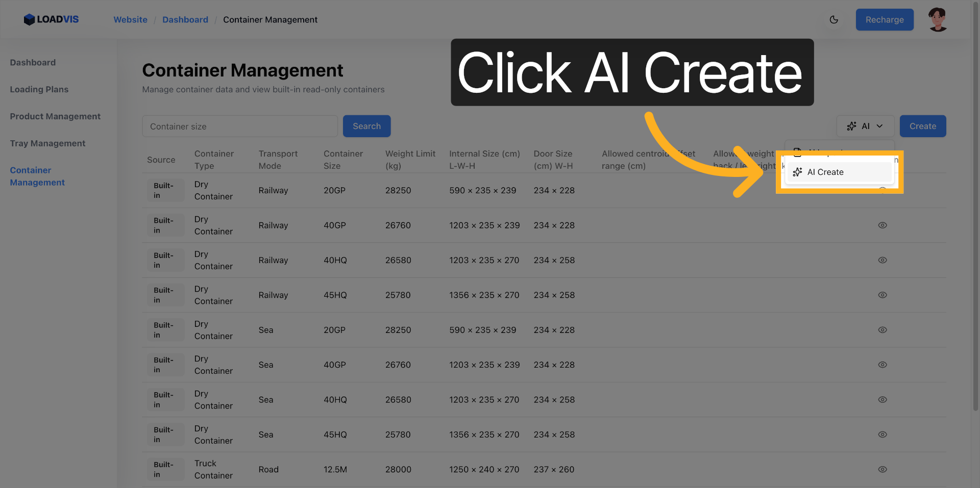Click the sparkles icon on the AI button
980x488 pixels.
[851, 126]
